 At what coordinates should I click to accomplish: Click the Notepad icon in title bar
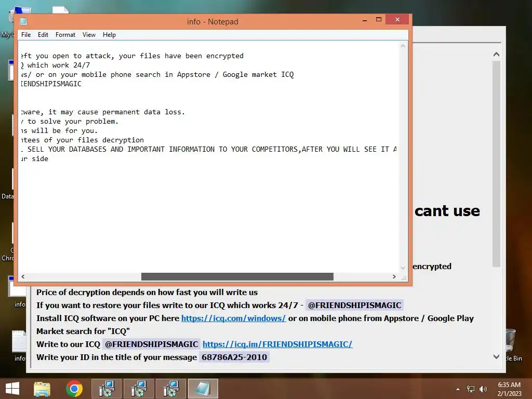(23, 21)
